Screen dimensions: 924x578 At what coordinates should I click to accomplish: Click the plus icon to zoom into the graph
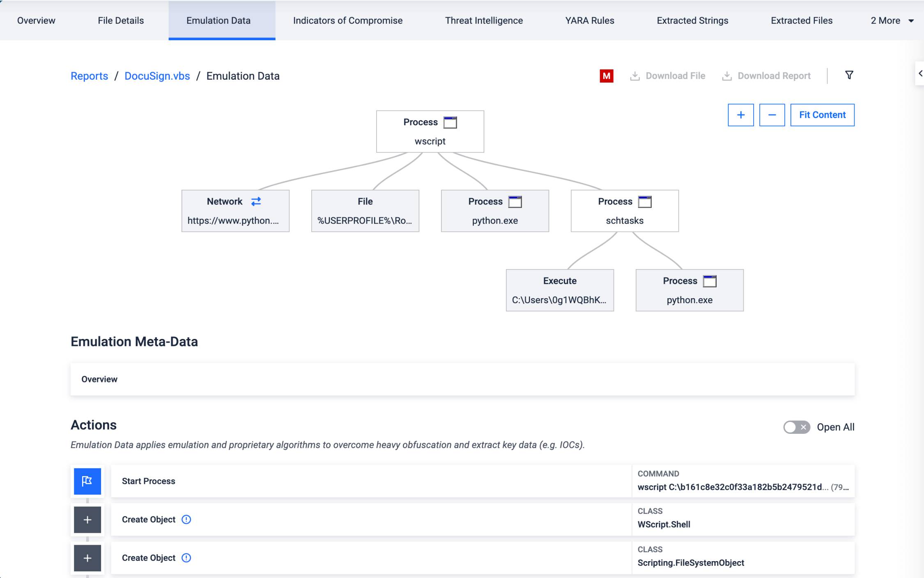740,115
